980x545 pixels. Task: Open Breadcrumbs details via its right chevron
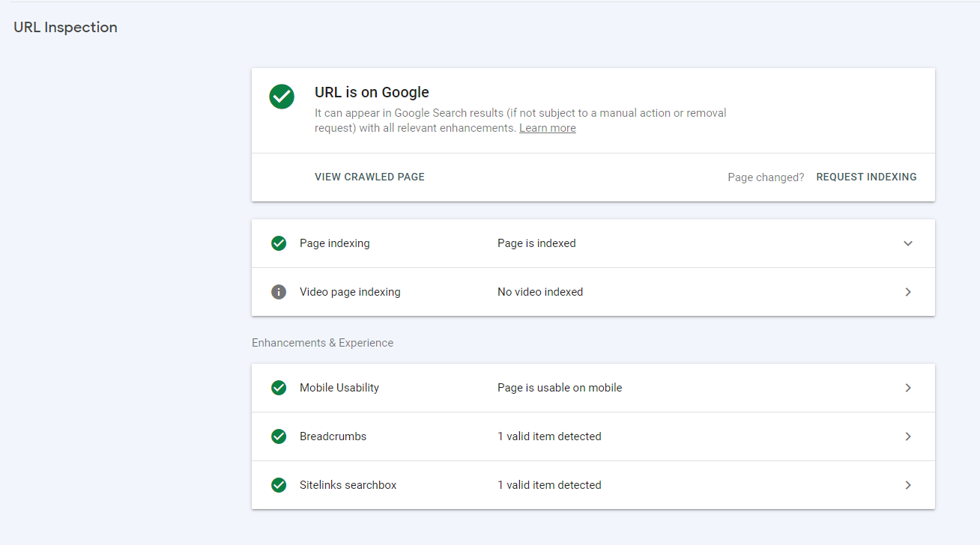tap(908, 436)
